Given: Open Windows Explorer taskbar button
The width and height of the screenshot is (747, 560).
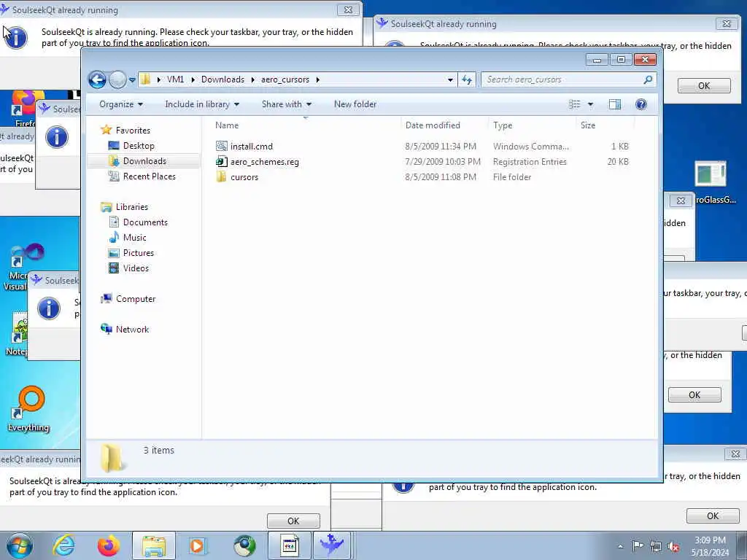Looking at the screenshot, I should pos(153,545).
